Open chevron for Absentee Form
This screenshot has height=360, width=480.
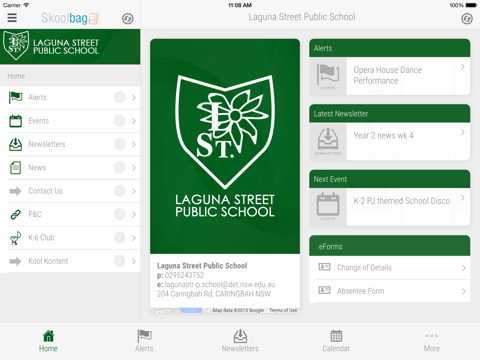(x=463, y=291)
